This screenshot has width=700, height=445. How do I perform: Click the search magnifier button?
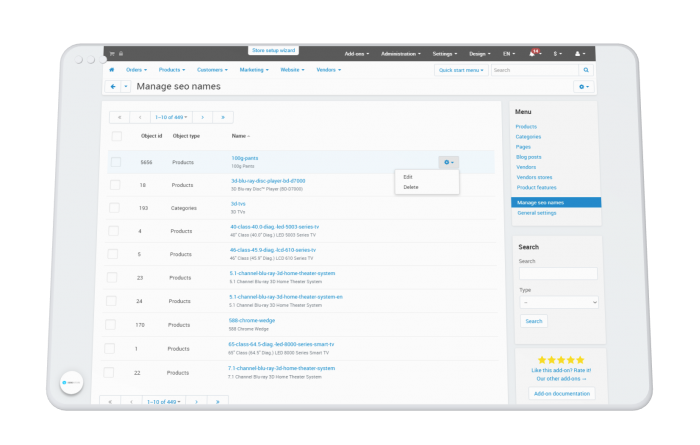point(586,70)
